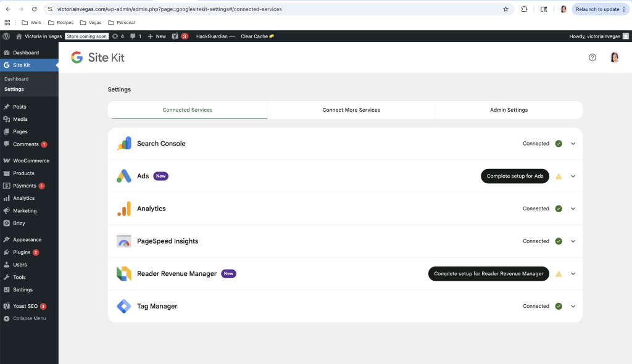Expand the Tag Manager row chevron
Screen dimensions: 632x364
573,306
